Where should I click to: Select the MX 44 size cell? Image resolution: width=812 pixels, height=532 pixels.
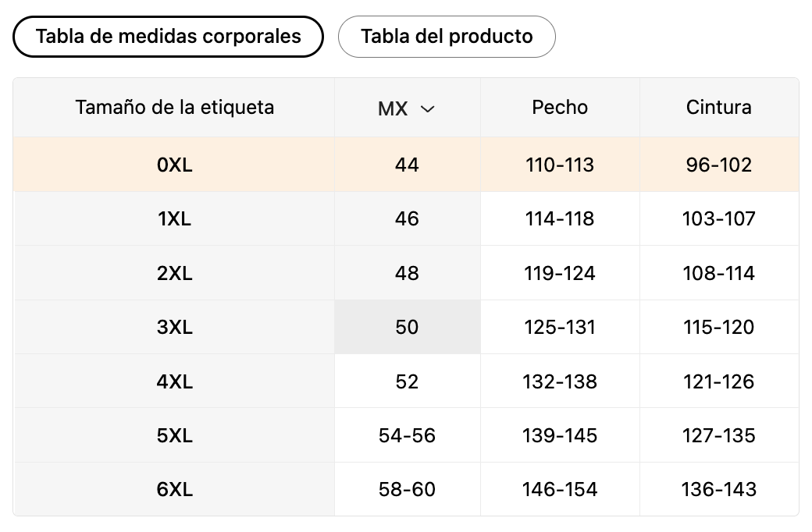tap(408, 165)
